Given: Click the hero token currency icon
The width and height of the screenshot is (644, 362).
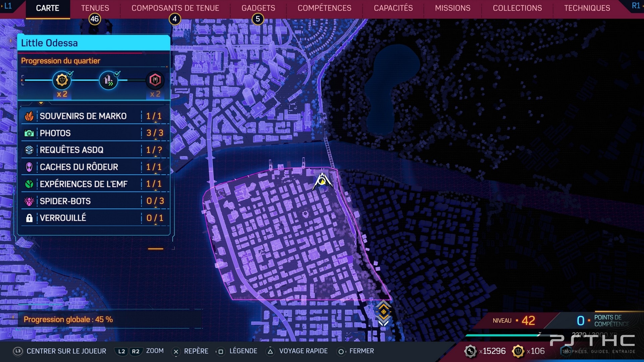Looking at the screenshot, I should [518, 351].
